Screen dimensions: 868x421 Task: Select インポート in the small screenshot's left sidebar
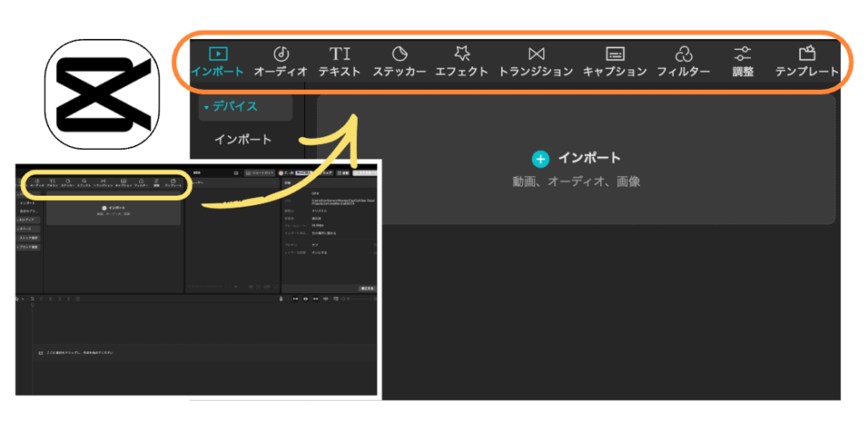[28, 203]
